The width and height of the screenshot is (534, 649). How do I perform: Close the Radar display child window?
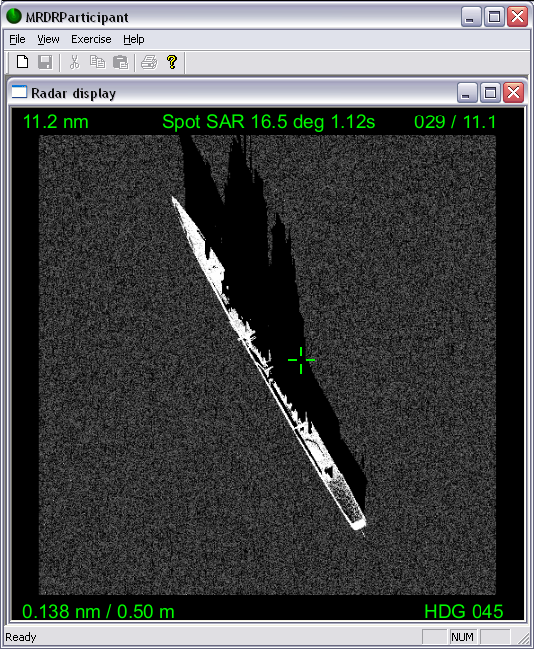513,92
